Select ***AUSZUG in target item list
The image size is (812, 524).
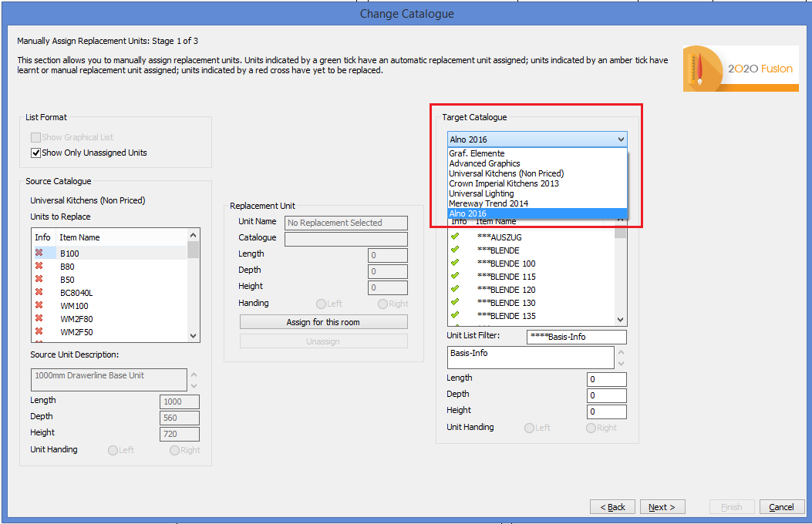(531, 237)
